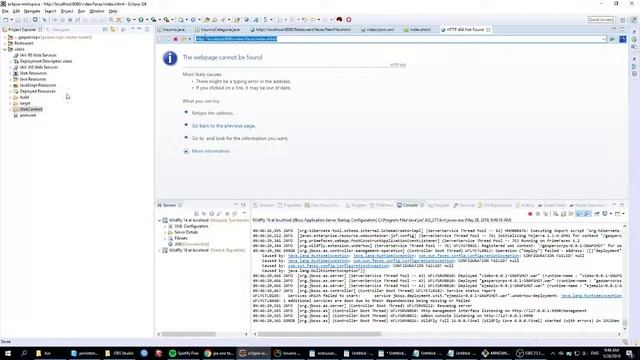
Task: Expand the target folder
Action: click(x=11, y=103)
